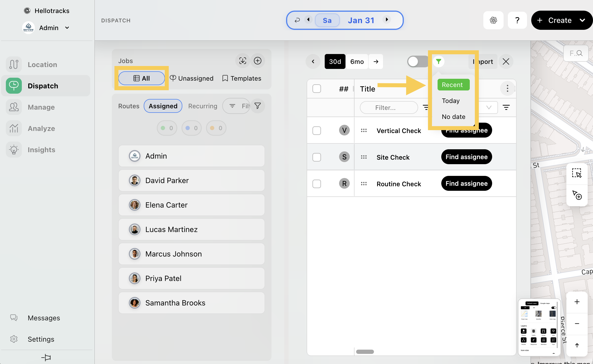Viewport: 593px width, 364px height.
Task: Open the help question mark button
Action: pyautogui.click(x=517, y=20)
